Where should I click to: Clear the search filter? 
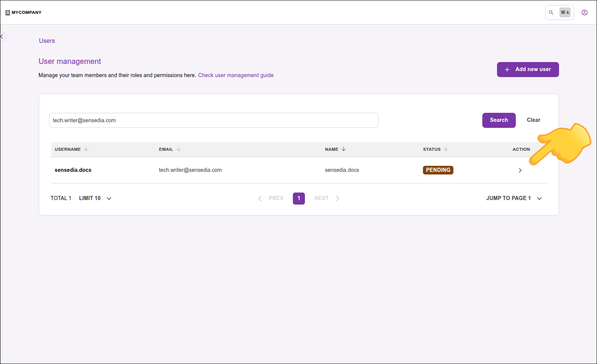533,120
